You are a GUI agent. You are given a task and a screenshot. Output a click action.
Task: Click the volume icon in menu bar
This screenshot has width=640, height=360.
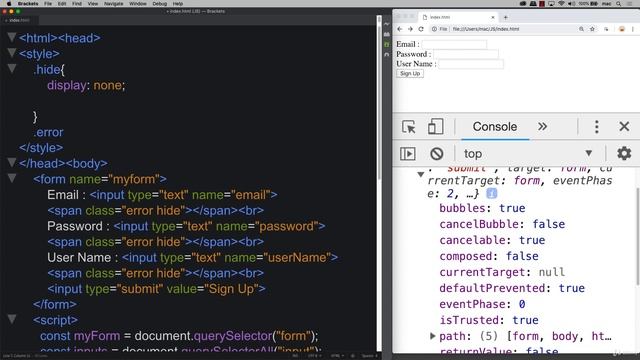(571, 4)
